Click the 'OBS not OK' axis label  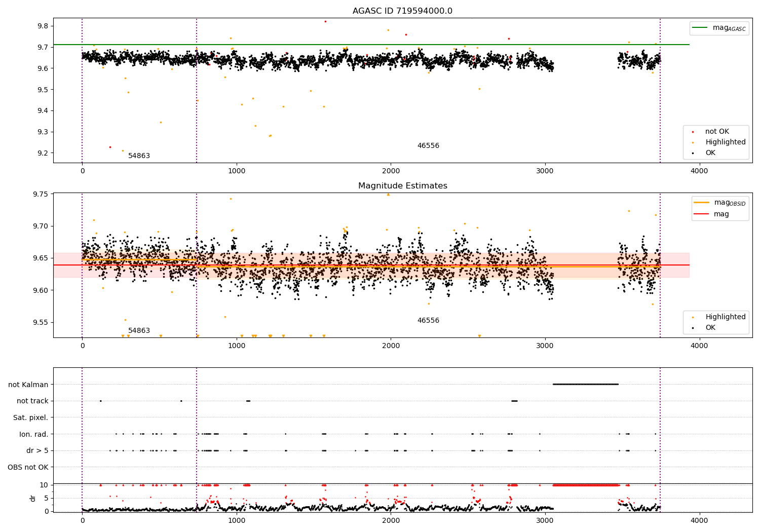coord(28,467)
